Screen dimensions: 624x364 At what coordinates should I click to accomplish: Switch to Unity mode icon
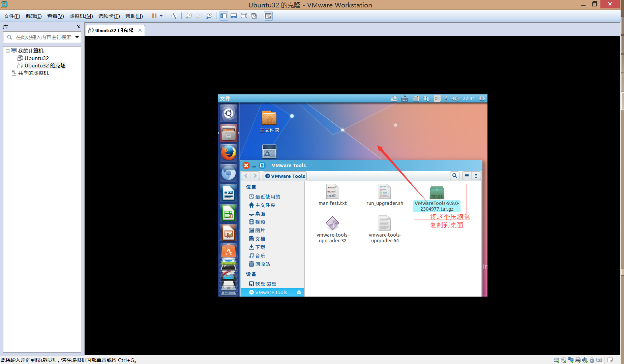click(x=254, y=16)
